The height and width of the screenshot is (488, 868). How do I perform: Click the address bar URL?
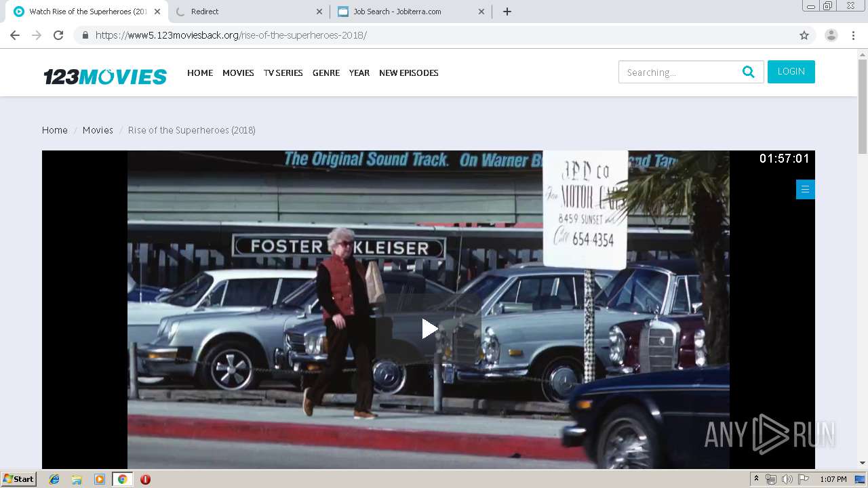(231, 35)
